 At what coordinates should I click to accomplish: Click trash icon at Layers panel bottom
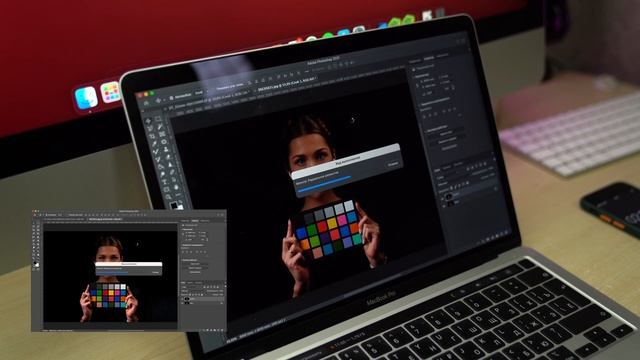507,232
